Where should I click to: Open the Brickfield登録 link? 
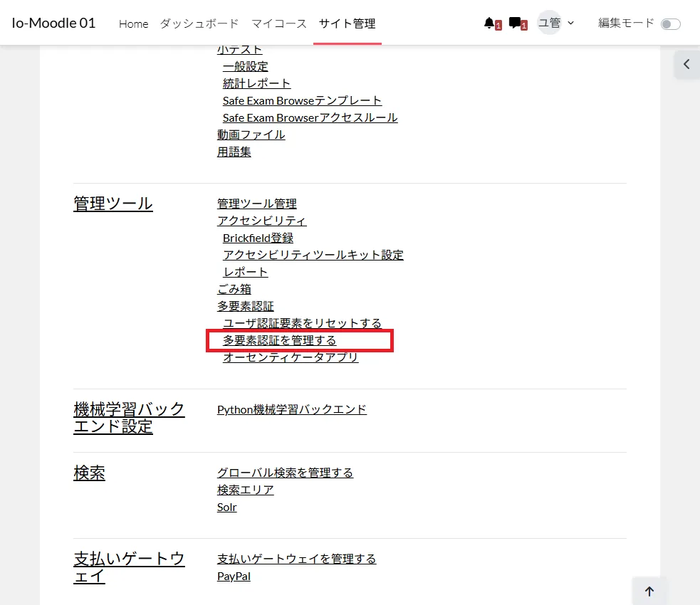[x=258, y=238]
